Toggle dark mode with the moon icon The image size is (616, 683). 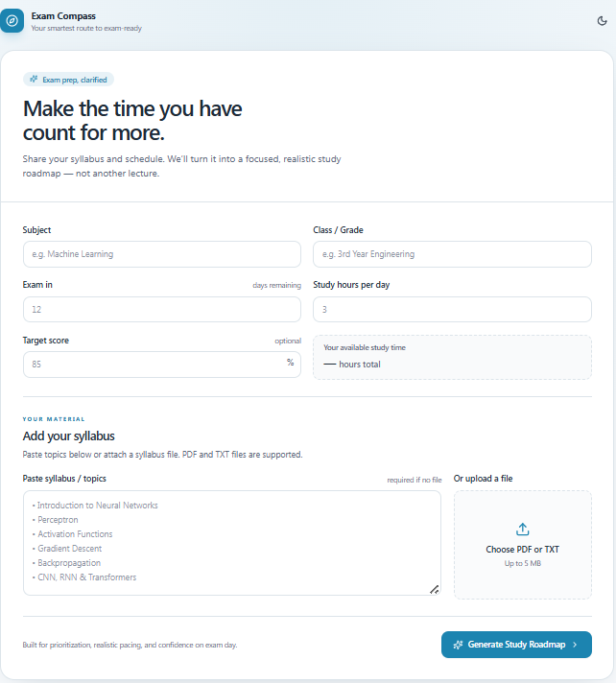tap(602, 21)
